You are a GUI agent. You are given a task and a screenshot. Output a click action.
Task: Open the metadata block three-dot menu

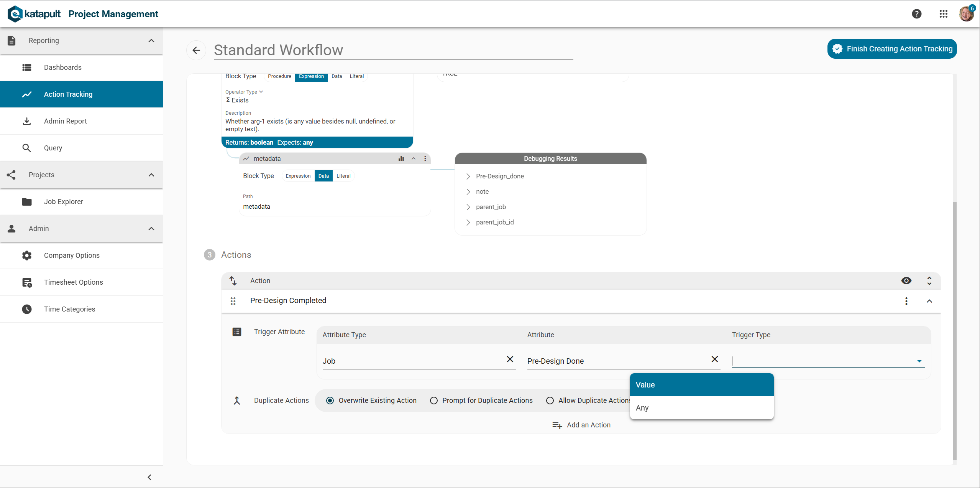pyautogui.click(x=425, y=158)
